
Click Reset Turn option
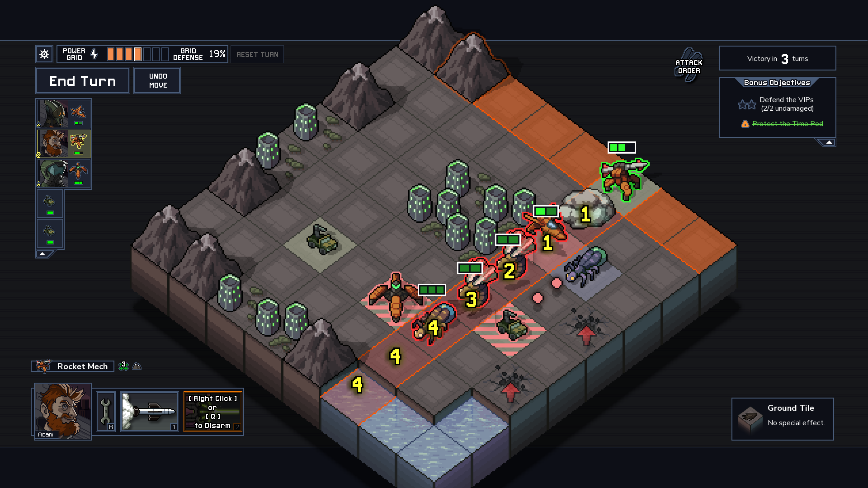click(258, 54)
